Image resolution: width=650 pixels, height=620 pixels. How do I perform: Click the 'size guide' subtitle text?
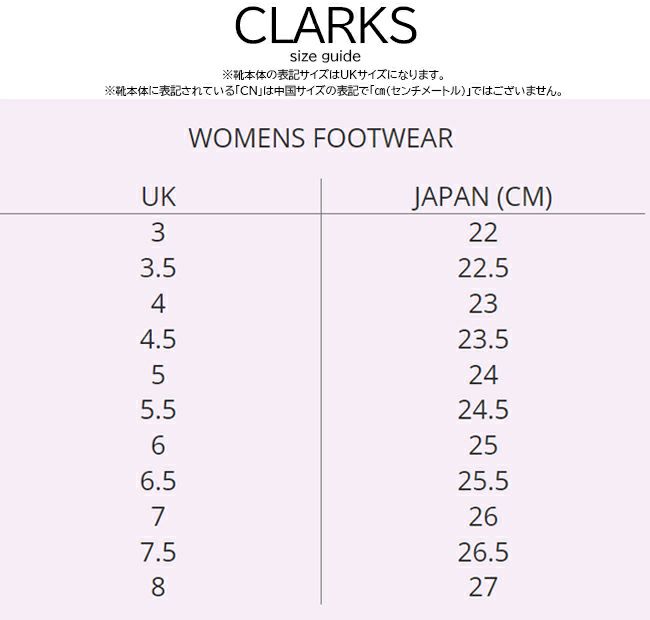coord(324,56)
